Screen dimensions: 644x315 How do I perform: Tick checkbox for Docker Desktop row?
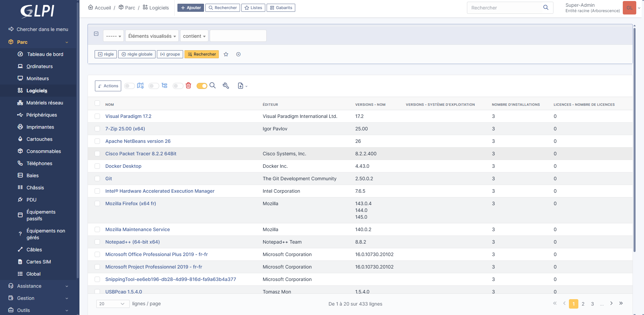[x=97, y=166]
